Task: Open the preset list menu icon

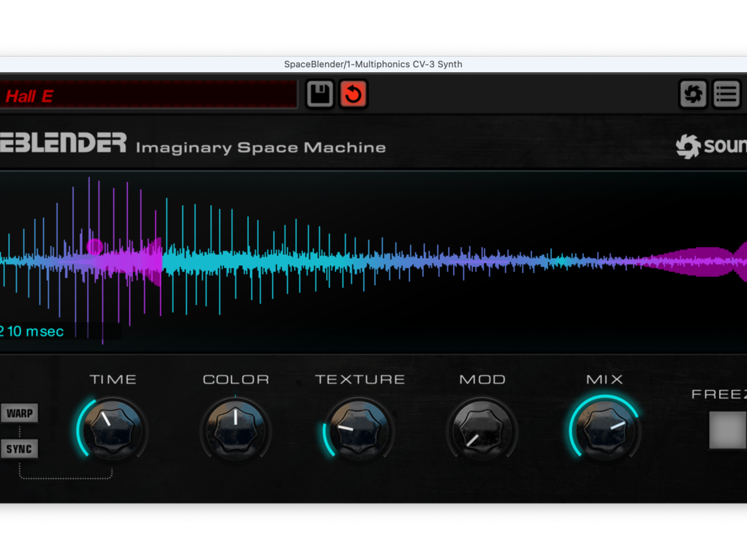Action: point(726,95)
